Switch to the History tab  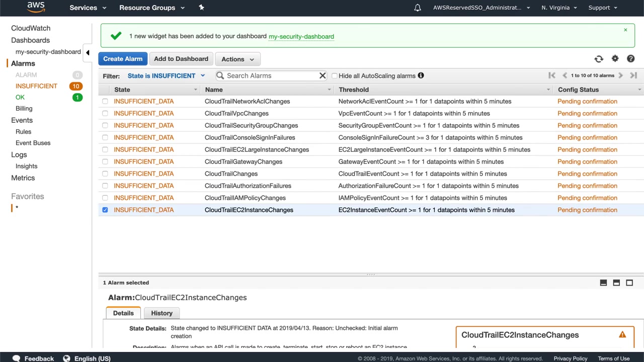coord(162,313)
